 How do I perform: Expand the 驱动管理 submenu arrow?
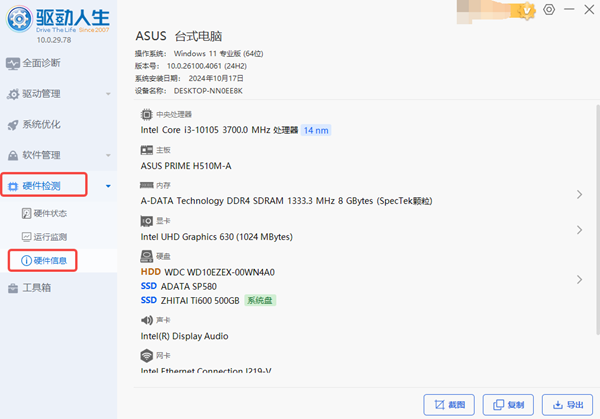[107, 94]
